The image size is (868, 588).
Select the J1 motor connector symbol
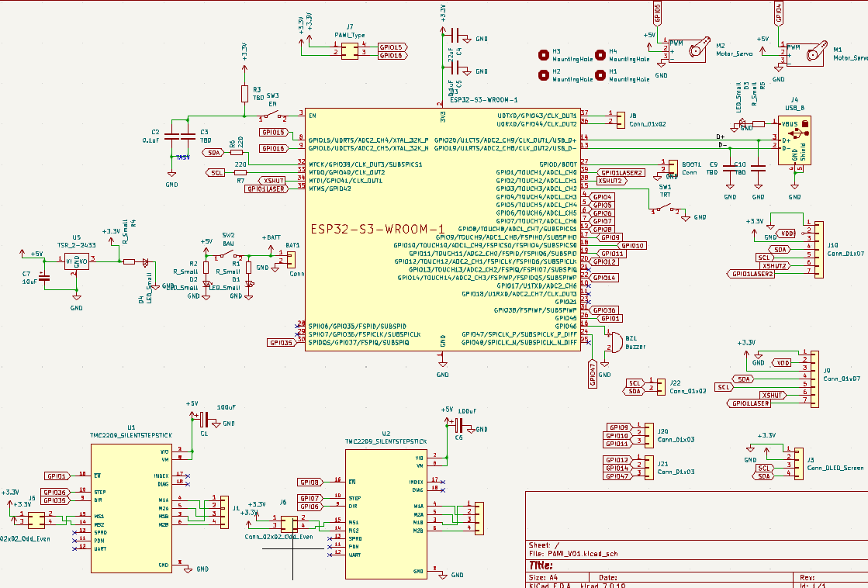(x=224, y=512)
